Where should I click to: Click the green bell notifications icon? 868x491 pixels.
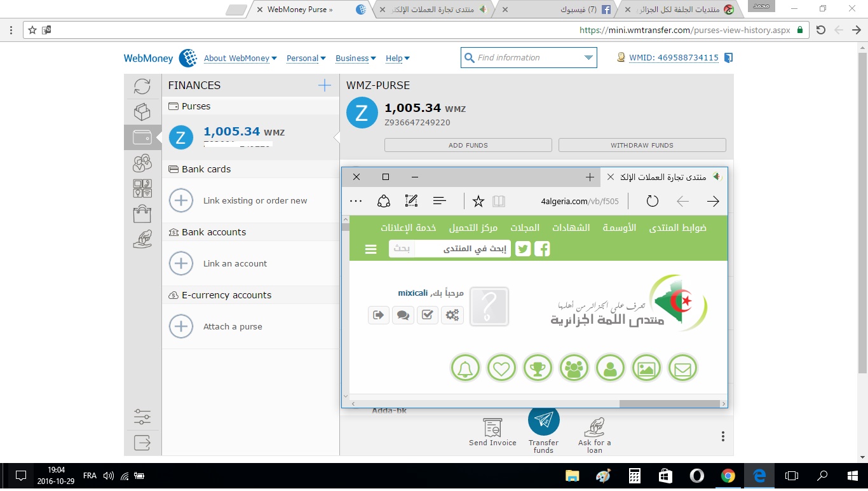465,368
